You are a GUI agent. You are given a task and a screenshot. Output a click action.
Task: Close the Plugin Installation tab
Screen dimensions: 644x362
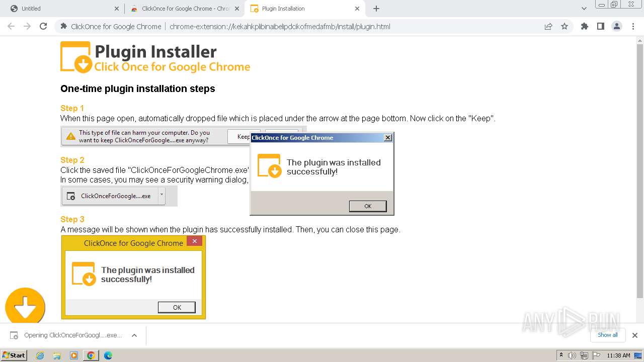pos(357,9)
